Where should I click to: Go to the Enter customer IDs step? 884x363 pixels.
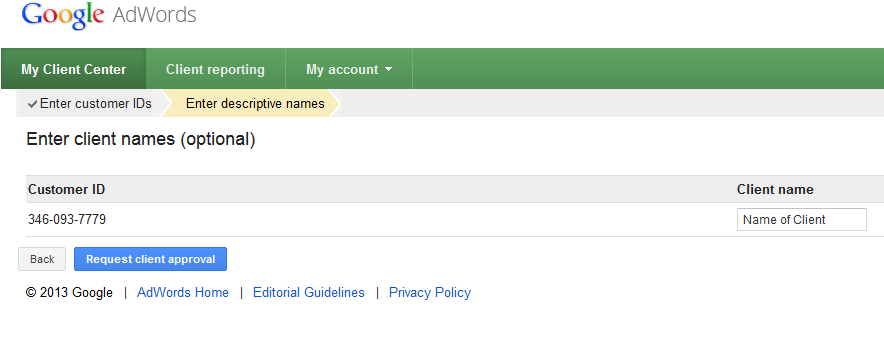click(x=90, y=104)
